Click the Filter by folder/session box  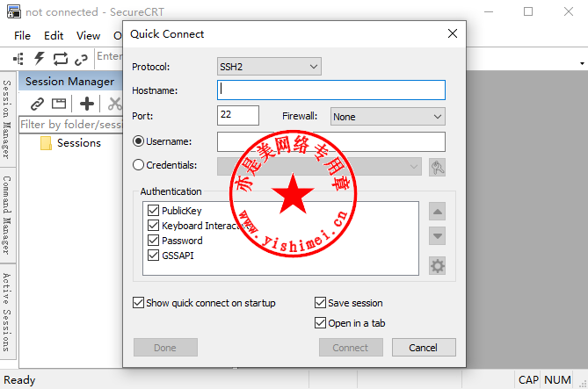pos(71,125)
